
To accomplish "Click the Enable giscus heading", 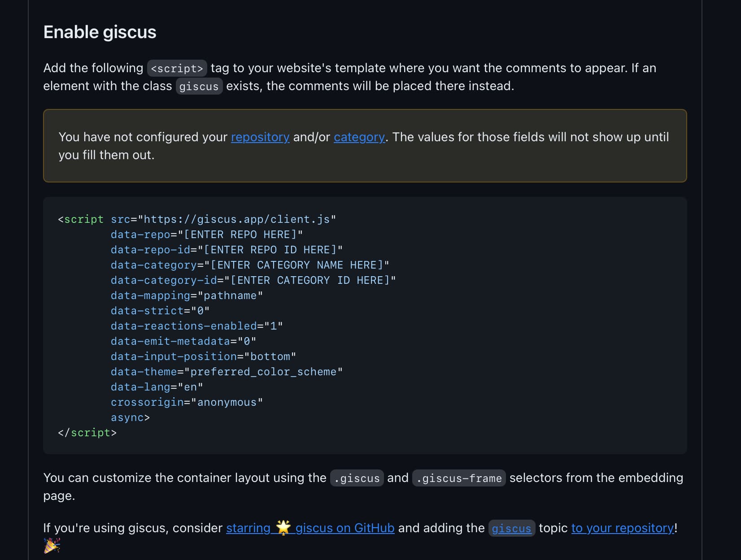I will 100,32.
